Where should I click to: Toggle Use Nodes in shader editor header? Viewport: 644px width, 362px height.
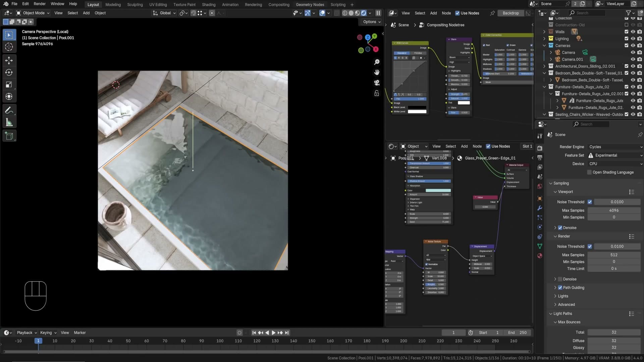click(x=488, y=146)
